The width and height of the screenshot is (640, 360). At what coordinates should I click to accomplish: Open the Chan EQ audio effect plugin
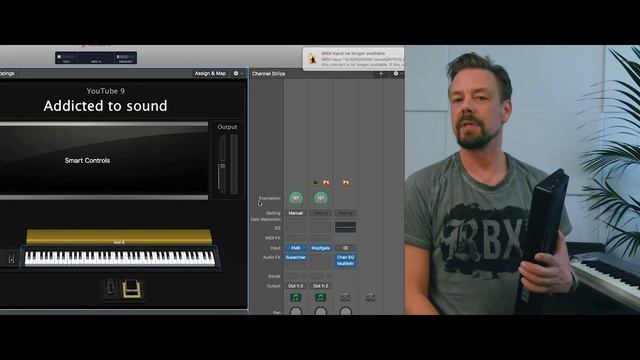click(345, 258)
